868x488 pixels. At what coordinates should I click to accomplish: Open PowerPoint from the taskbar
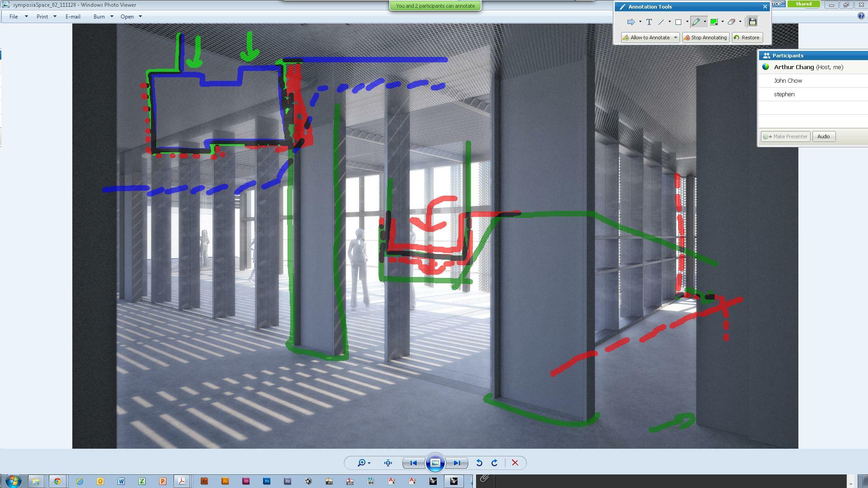[x=163, y=481]
